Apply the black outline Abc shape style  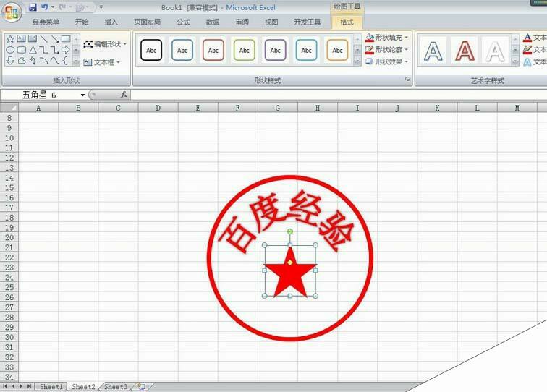[151, 50]
